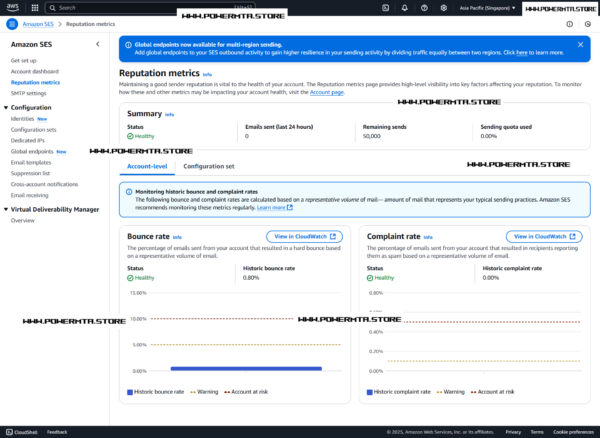Viewport: 600px width, 438px height.
Task: Dismiss the global endpoints banner
Action: [580, 45]
